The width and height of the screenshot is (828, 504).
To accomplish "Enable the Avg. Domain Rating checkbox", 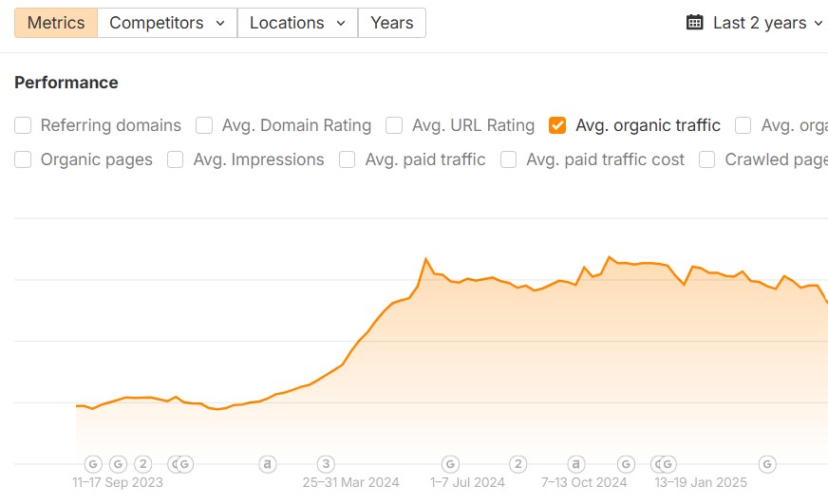I will [x=204, y=125].
